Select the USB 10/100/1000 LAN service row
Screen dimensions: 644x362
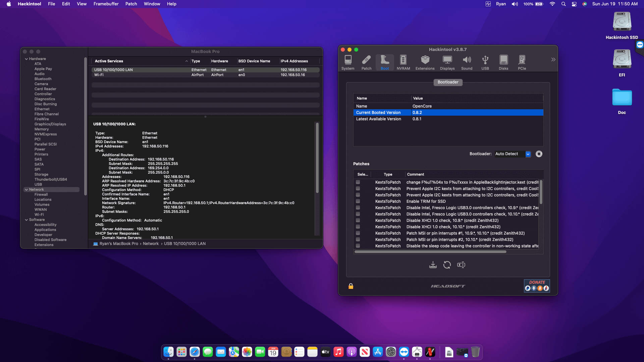(205, 70)
